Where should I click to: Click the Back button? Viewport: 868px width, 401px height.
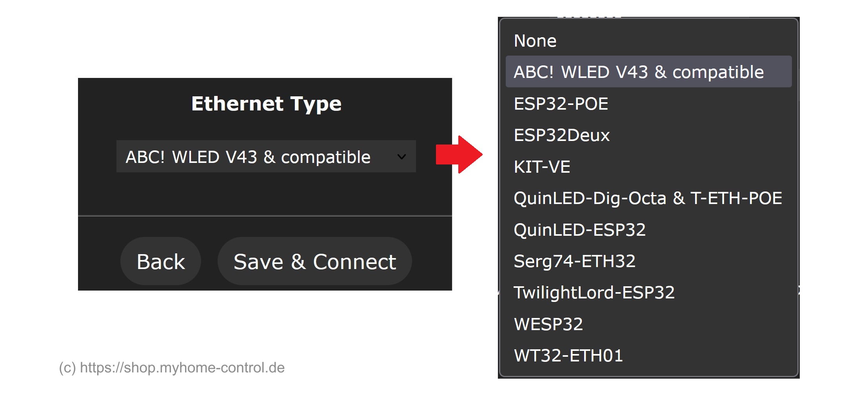(161, 261)
